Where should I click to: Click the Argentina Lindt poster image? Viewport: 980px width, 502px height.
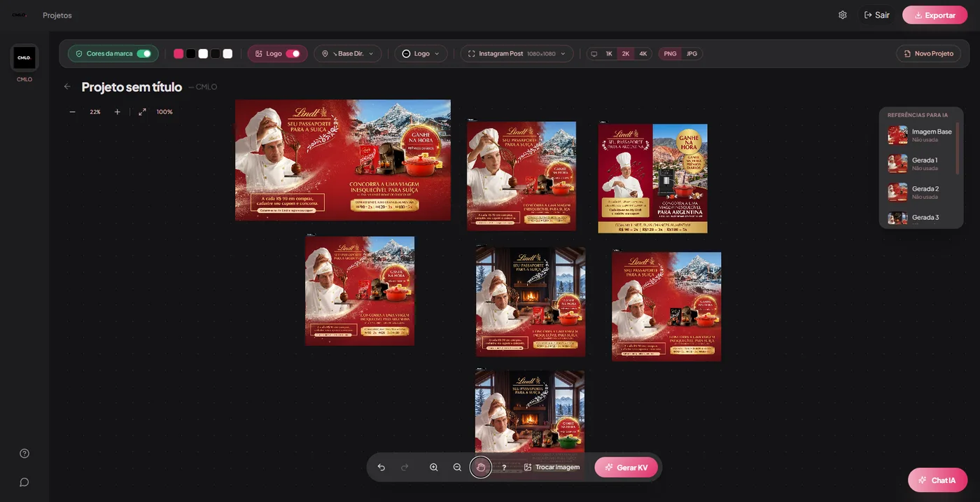click(652, 179)
